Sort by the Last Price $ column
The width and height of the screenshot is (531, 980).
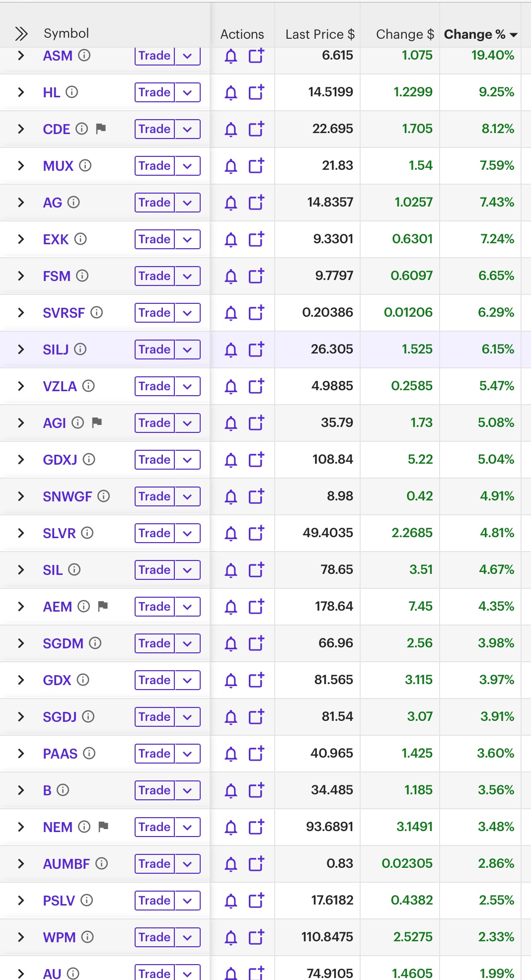pyautogui.click(x=319, y=34)
